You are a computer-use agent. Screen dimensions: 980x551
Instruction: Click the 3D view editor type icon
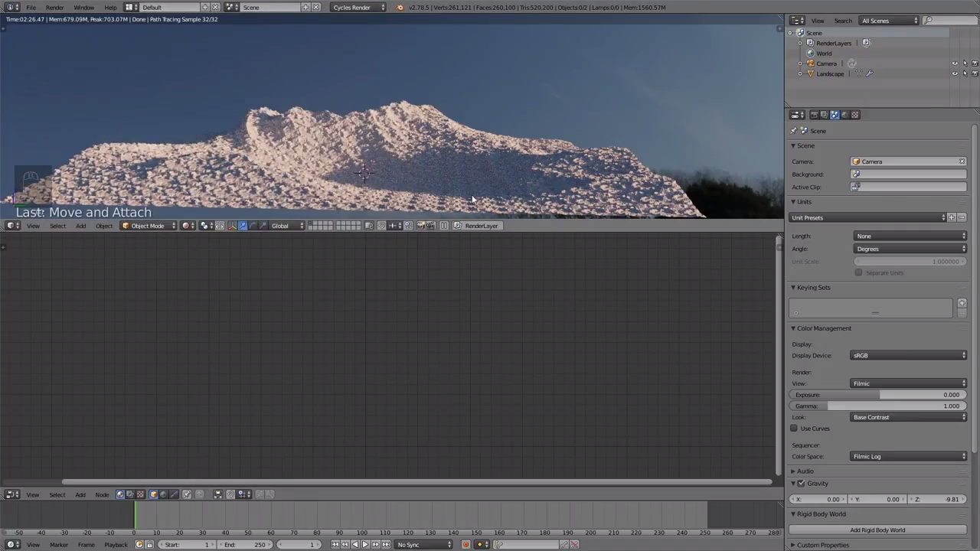click(x=12, y=226)
